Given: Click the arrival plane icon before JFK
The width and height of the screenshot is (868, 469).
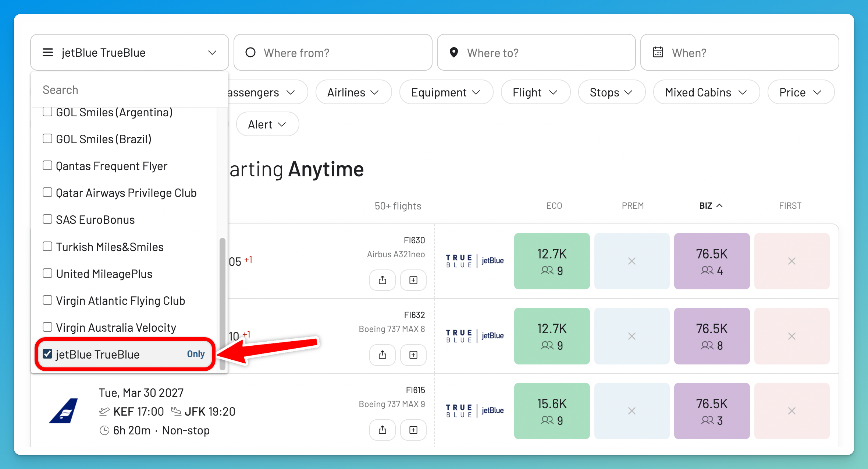Looking at the screenshot, I should coord(176,411).
